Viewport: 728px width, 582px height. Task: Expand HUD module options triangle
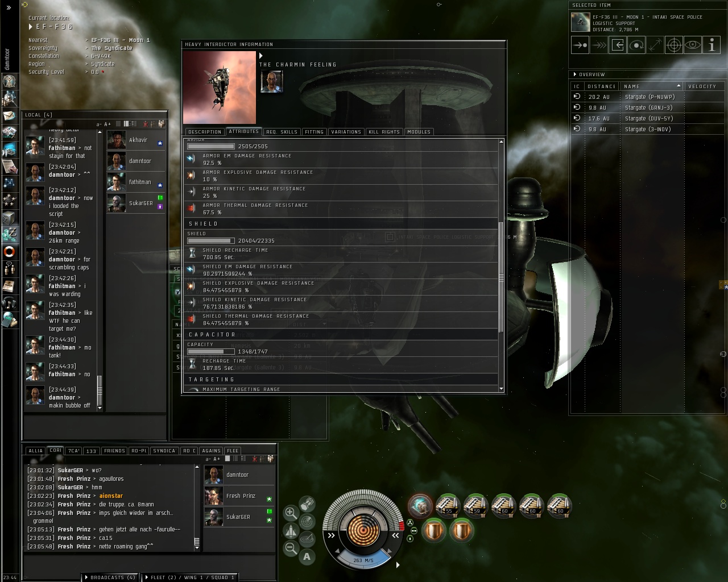pyautogui.click(x=398, y=565)
